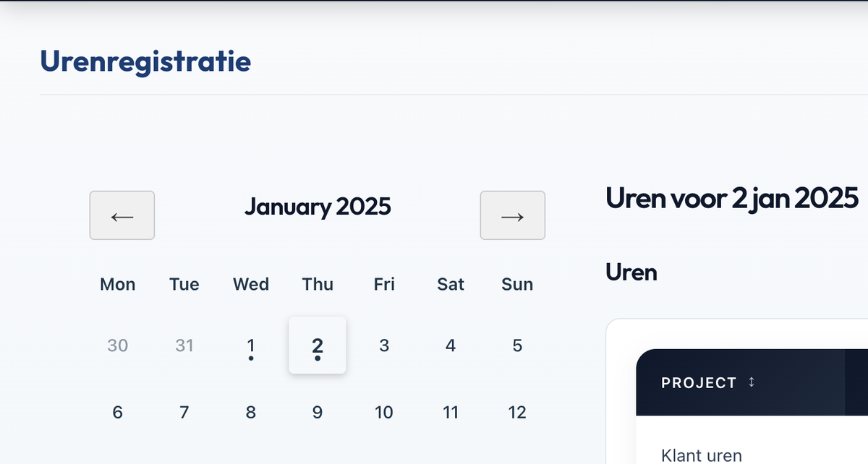Click the sort icon next to PROJECT
Screen dimensions: 868x464
click(x=752, y=382)
